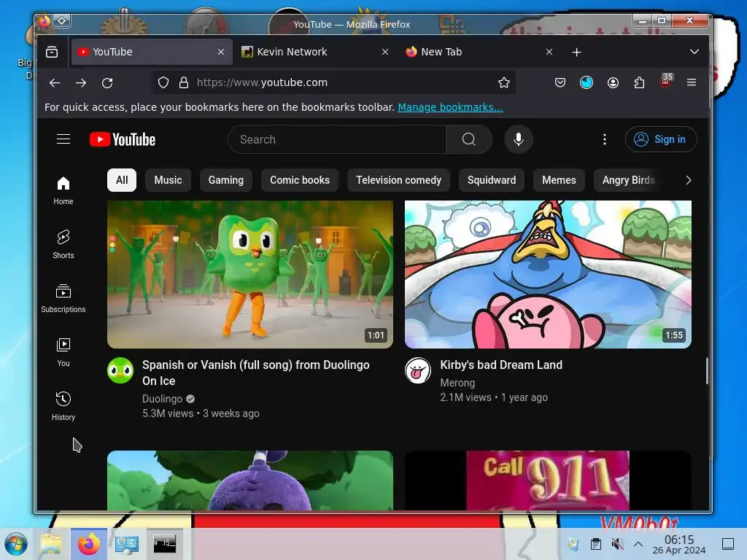
Task: Open Kirby's bad Dream Land title
Action: coord(501,365)
